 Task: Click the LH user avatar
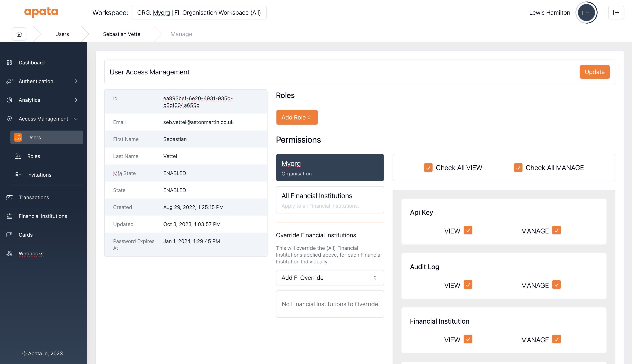point(586,13)
